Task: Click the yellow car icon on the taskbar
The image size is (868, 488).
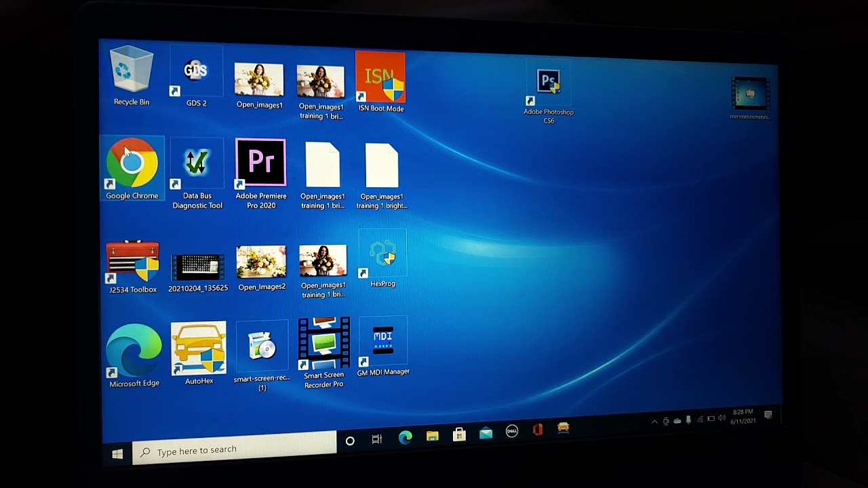Action: pyautogui.click(x=563, y=428)
